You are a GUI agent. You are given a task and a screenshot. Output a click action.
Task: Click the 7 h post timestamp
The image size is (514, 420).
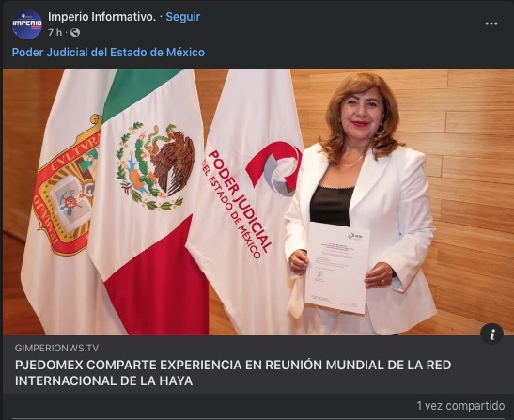(x=55, y=33)
